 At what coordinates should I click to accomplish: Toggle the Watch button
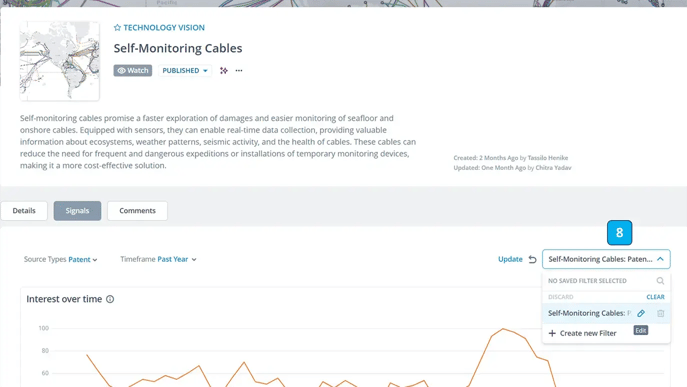(133, 71)
